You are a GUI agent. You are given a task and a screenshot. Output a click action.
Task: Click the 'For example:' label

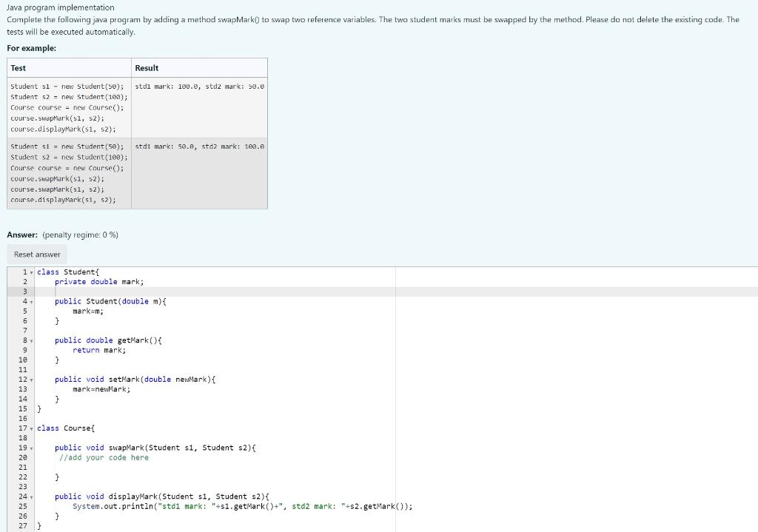pyautogui.click(x=31, y=48)
